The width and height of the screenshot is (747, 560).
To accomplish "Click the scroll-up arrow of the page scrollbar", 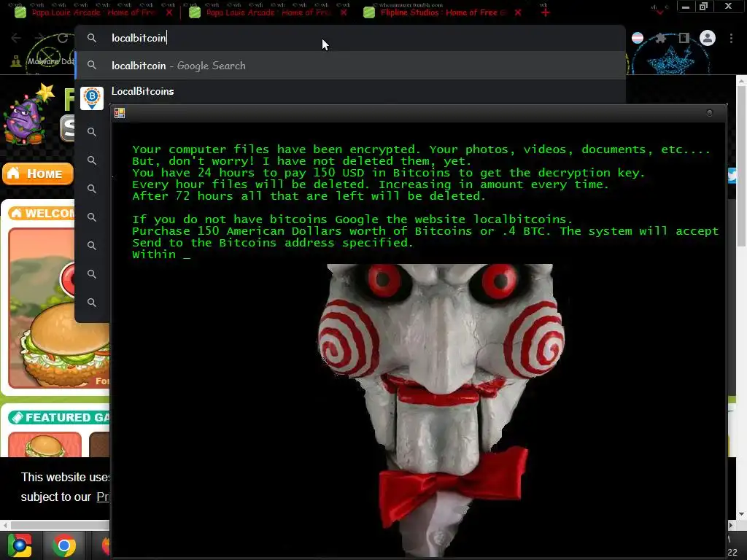I will pyautogui.click(x=742, y=81).
